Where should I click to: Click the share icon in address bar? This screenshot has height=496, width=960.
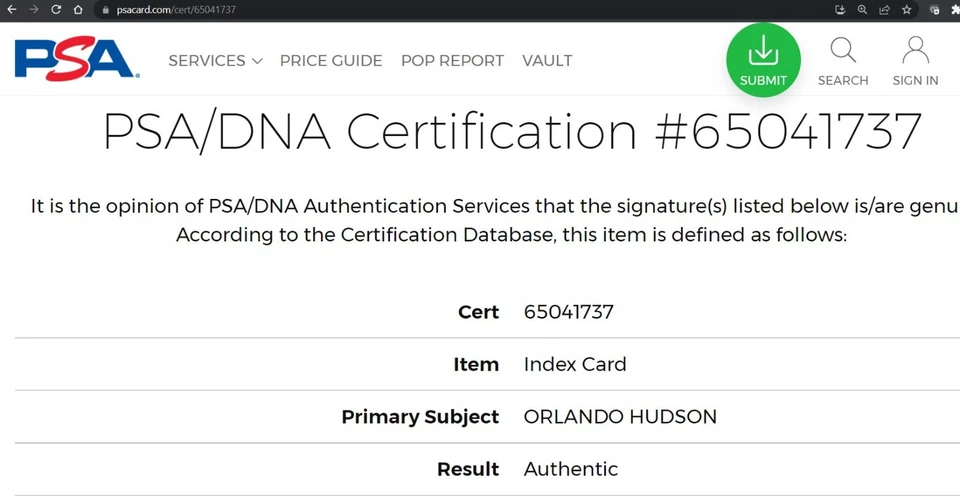(x=885, y=9)
